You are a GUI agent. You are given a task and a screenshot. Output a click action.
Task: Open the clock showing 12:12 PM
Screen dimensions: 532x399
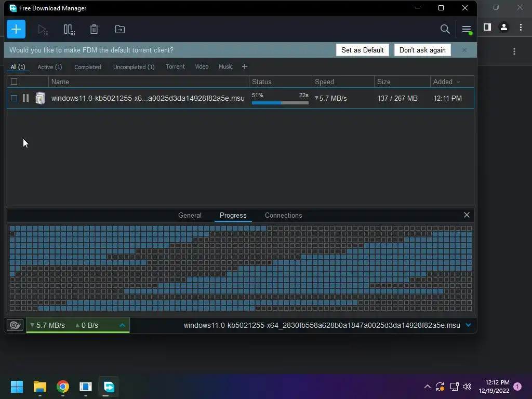[x=494, y=387]
